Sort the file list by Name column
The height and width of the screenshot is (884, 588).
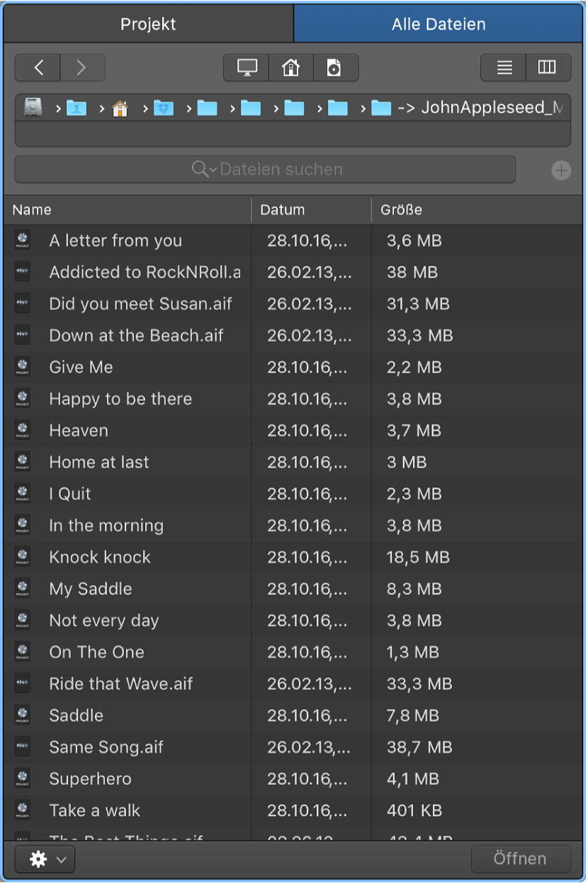[x=128, y=210]
